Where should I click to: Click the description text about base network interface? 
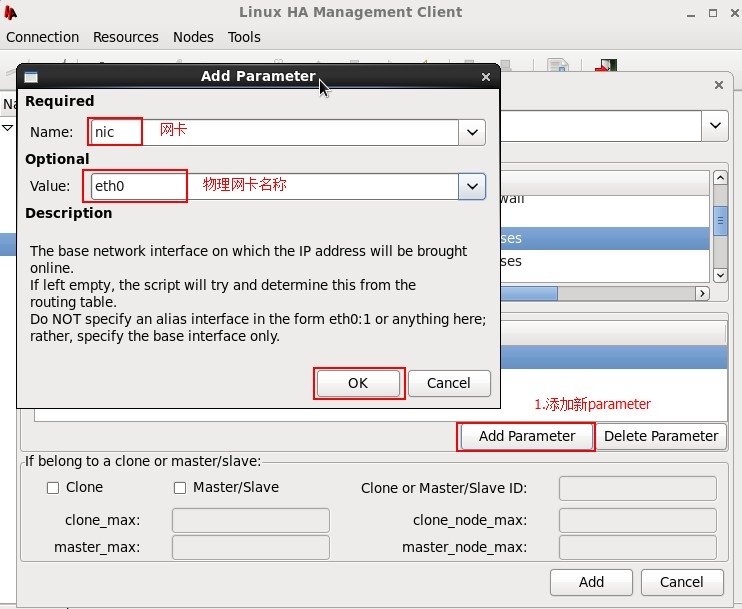click(258, 293)
